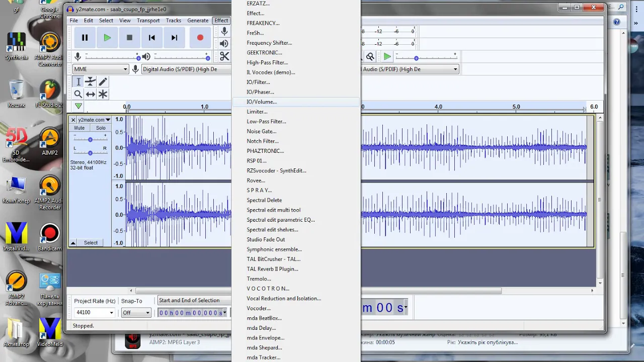Screen dimensions: 644x362
Task: Choose the Multi-Tool asterisk icon
Action: pyautogui.click(x=103, y=94)
